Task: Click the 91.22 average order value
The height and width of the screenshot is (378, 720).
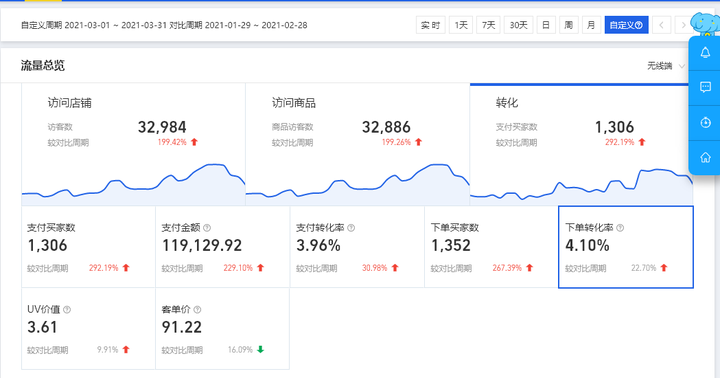Action: [181, 327]
